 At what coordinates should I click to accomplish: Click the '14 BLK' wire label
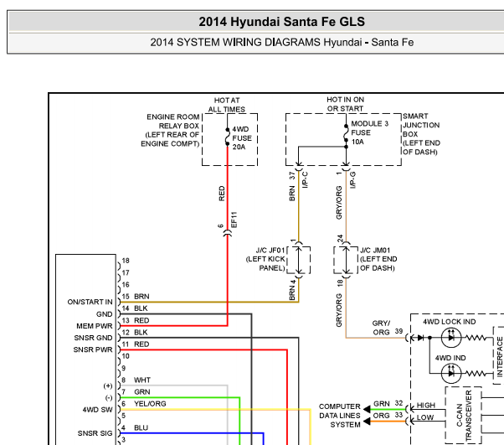(135, 308)
